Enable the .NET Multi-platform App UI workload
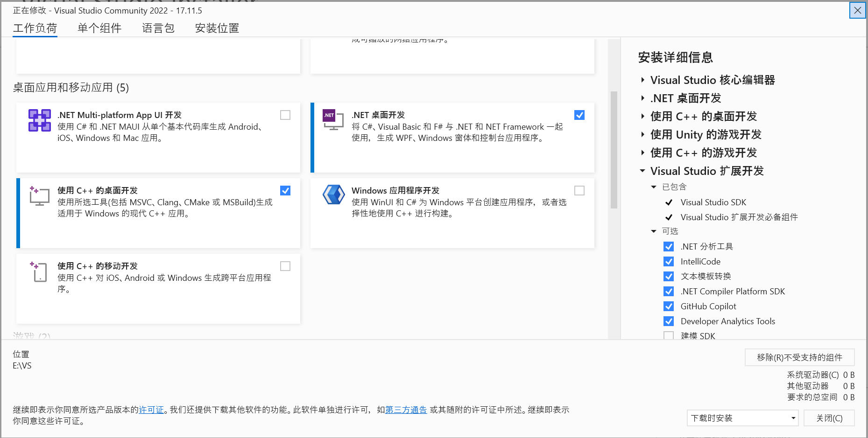 (x=285, y=115)
